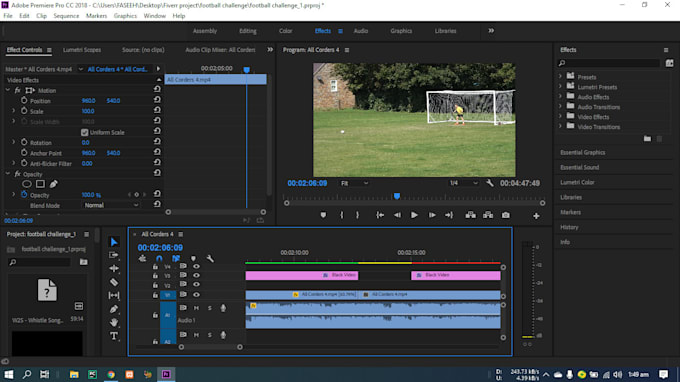The image size is (680, 382).
Task: Click the Mark Out button
Action: [x=357, y=215]
